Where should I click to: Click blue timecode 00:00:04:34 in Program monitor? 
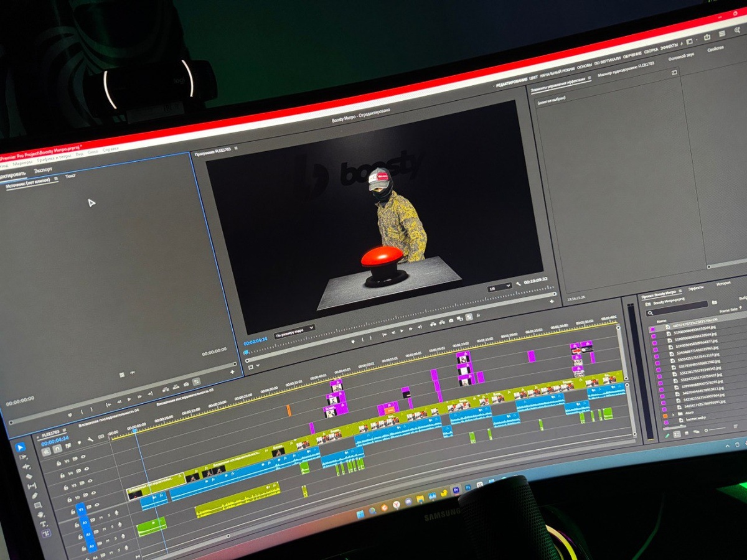pos(255,342)
